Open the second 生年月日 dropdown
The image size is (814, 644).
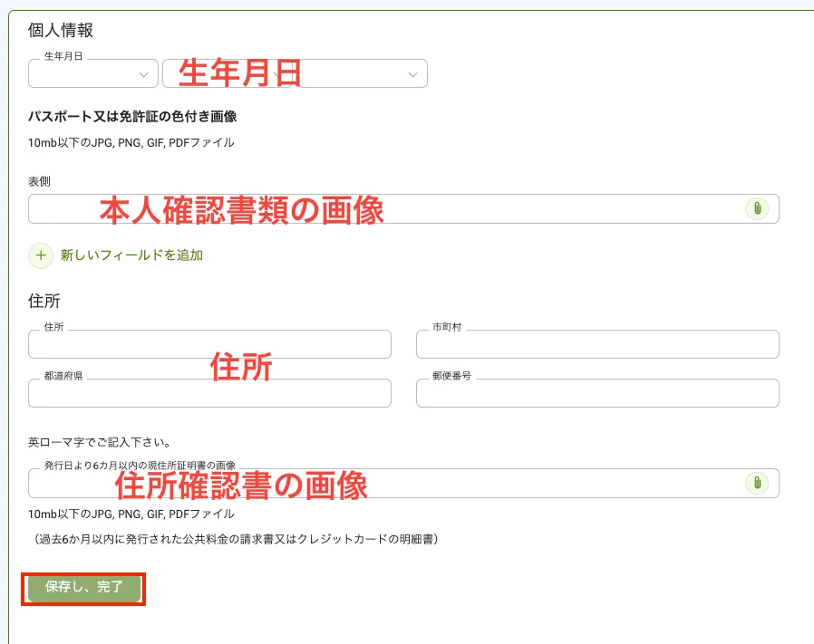[294, 73]
